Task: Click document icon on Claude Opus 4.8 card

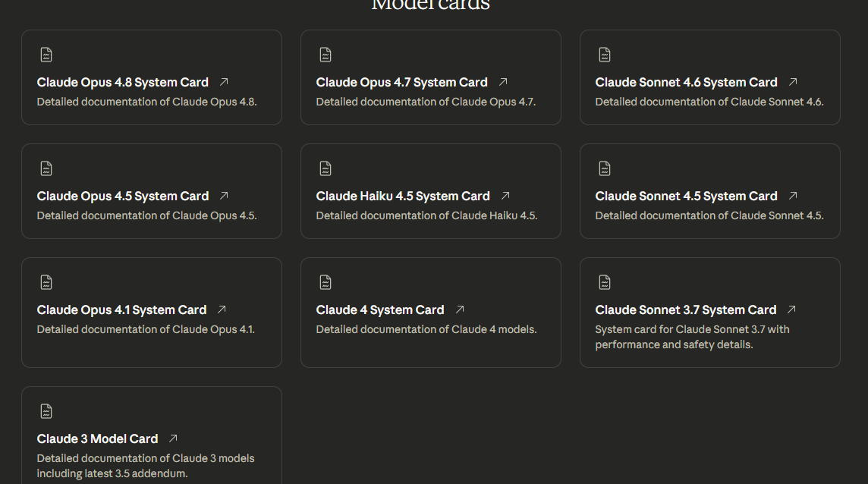Action: point(46,55)
